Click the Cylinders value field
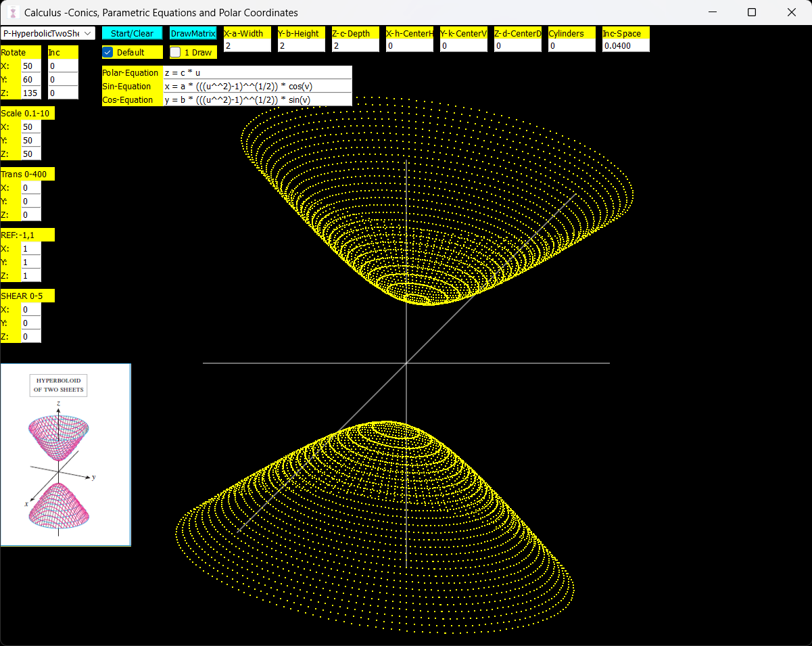Screen dimensions: 812x646 571,46
